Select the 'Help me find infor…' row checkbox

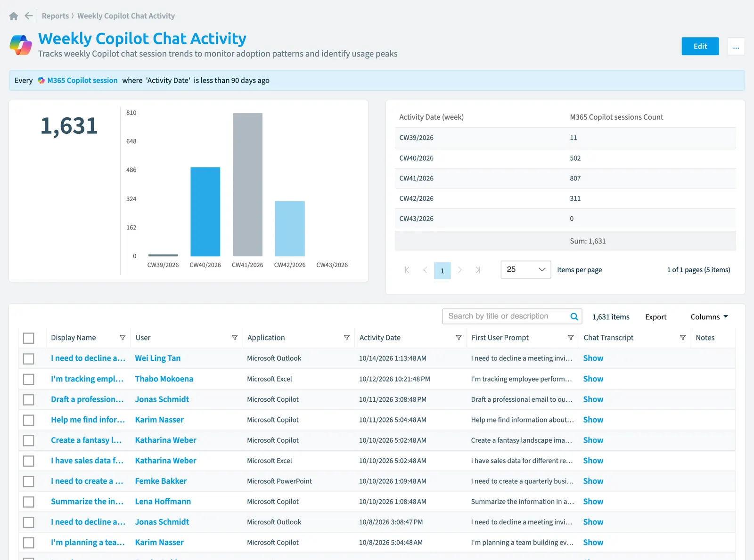[29, 420]
